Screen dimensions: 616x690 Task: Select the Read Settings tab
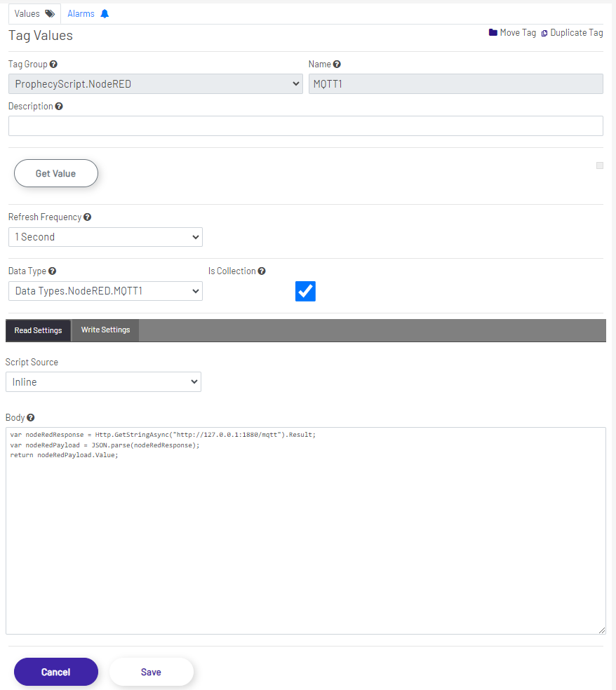coord(38,330)
